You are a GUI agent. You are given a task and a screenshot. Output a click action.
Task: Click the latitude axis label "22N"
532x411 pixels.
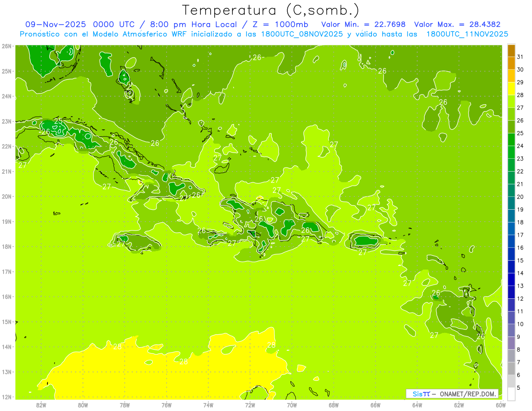click(x=7, y=146)
